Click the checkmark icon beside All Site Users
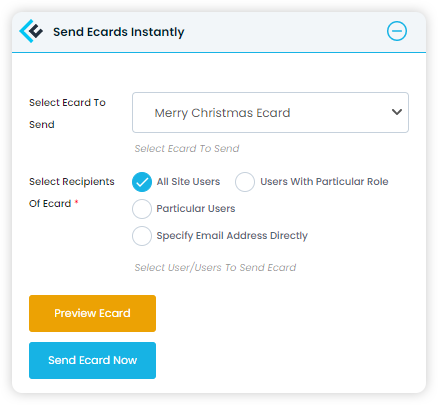438x405 pixels. pos(142,182)
